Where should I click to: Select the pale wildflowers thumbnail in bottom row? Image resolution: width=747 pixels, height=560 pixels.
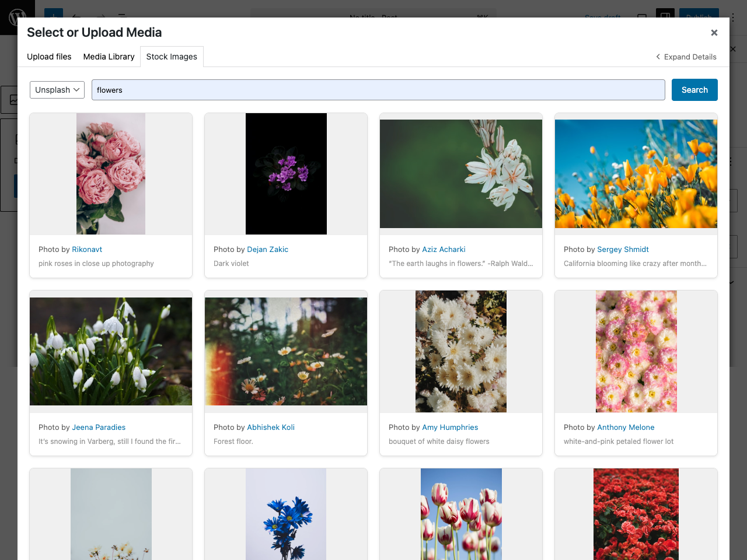111,514
